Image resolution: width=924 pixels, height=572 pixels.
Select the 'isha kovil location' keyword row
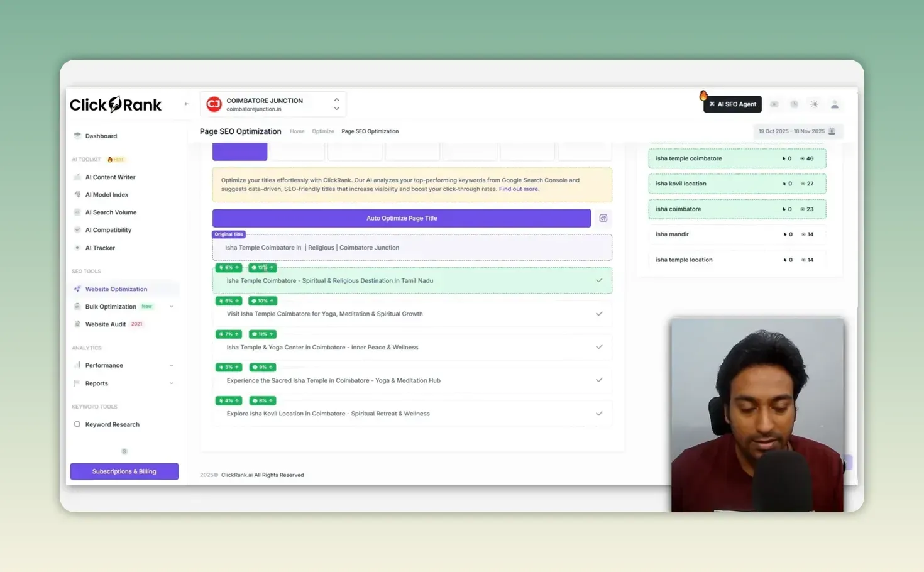point(737,184)
